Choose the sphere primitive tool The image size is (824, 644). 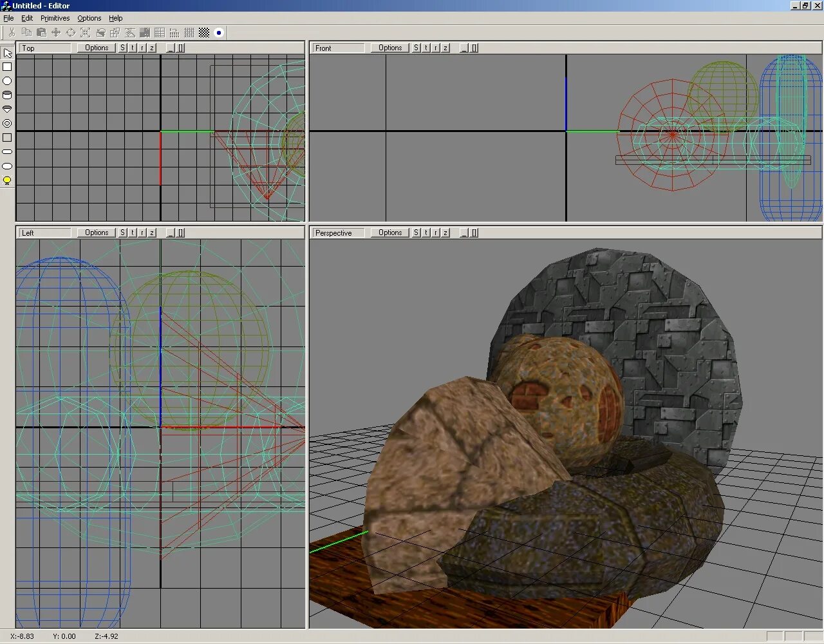click(7, 80)
